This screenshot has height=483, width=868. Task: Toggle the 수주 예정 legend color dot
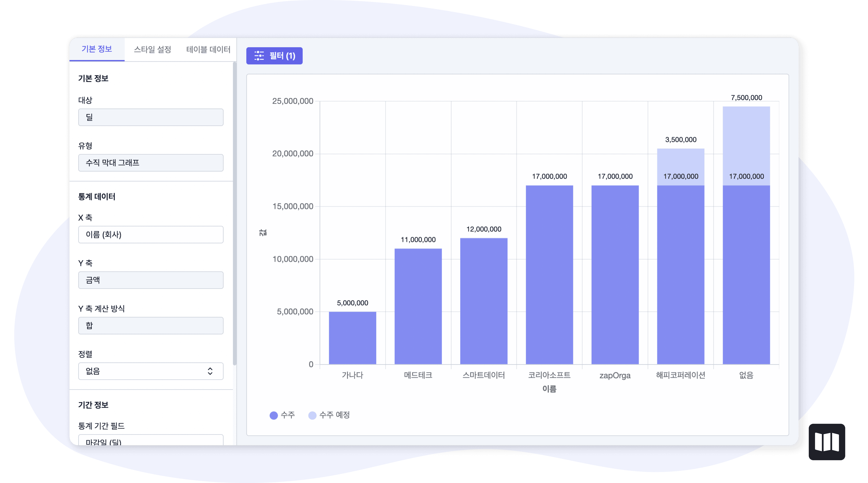312,415
